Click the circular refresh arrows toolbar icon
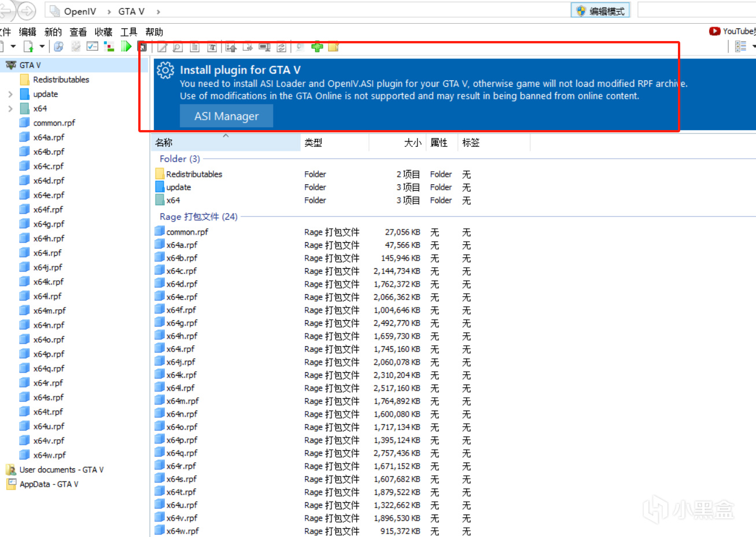Viewport: 756px width, 537px height. tap(282, 47)
